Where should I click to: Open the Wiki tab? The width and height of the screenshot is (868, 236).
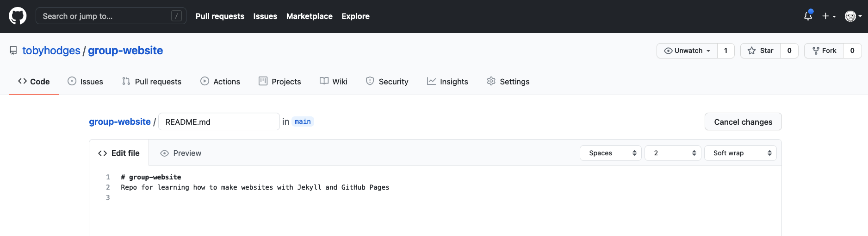[334, 82]
